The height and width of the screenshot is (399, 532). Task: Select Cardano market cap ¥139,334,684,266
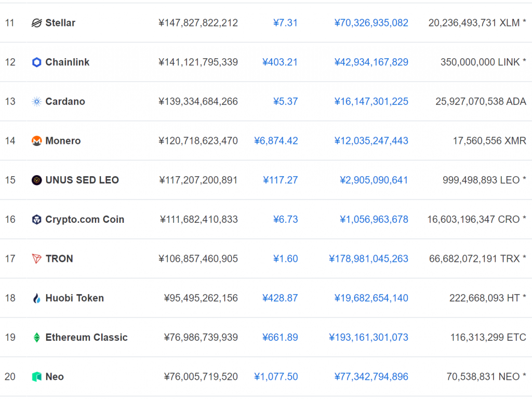[198, 101]
